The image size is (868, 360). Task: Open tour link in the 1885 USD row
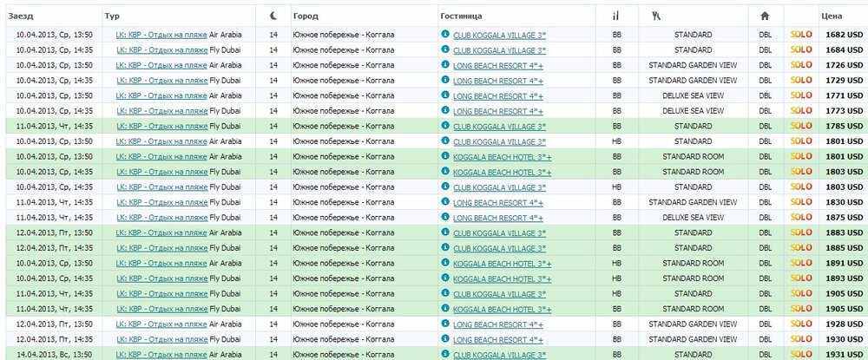click(161, 248)
